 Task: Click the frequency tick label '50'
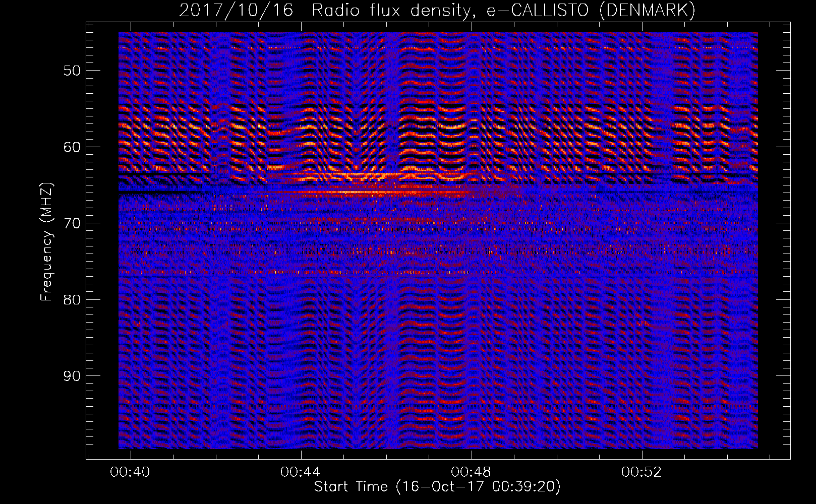point(72,71)
